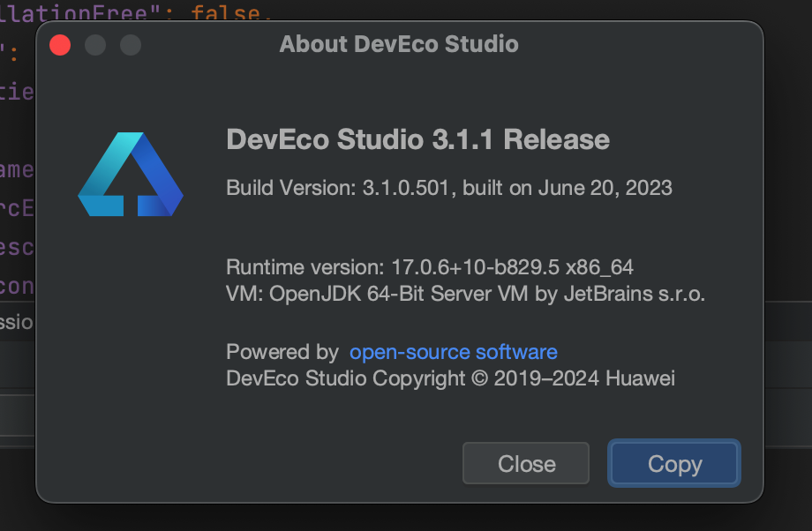Click the 'Build Version: 3.1.0.501' line
Screen dimensions: 812x531
point(449,188)
